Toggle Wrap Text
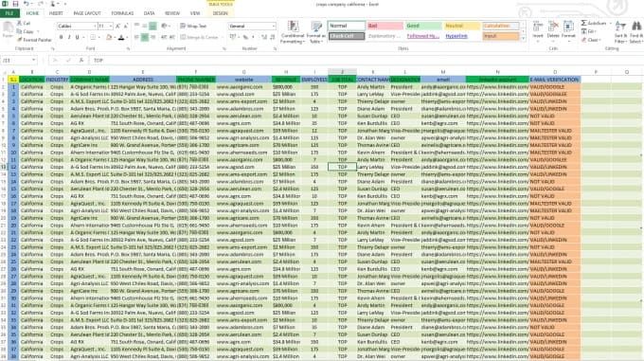Screen dimensions: 644x361 pos(193,26)
